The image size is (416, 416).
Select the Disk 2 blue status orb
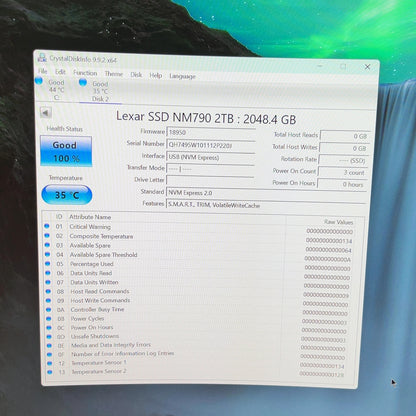click(x=83, y=82)
